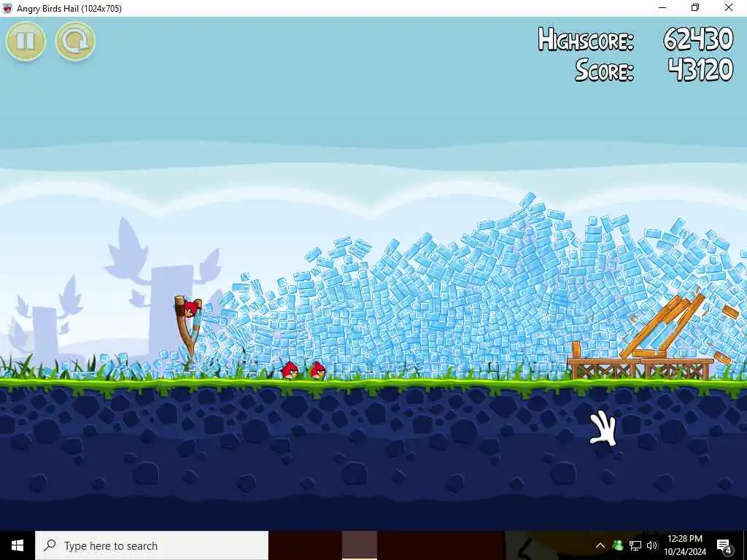Screen dimensions: 747x560
Task: Click the red bird loaded on the slingshot
Action: coord(192,308)
